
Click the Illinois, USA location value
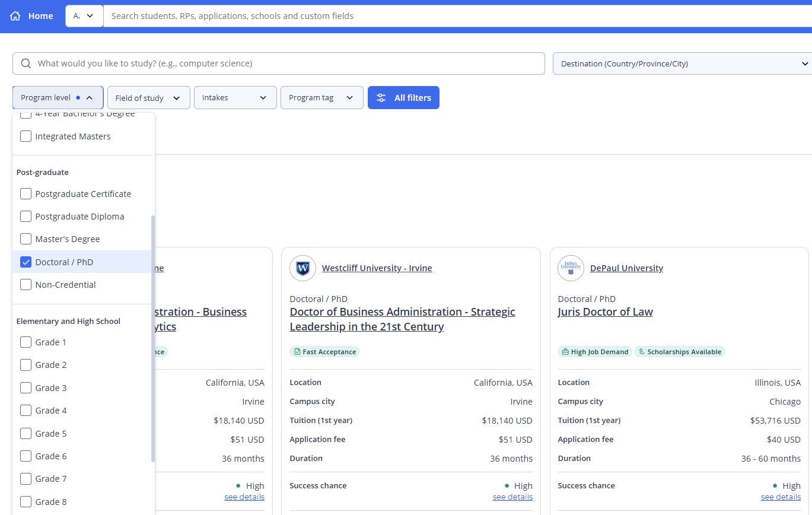(x=778, y=383)
